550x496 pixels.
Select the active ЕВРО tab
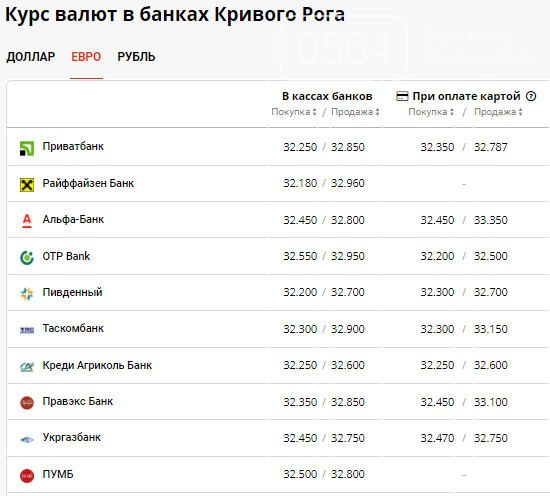tap(86, 57)
